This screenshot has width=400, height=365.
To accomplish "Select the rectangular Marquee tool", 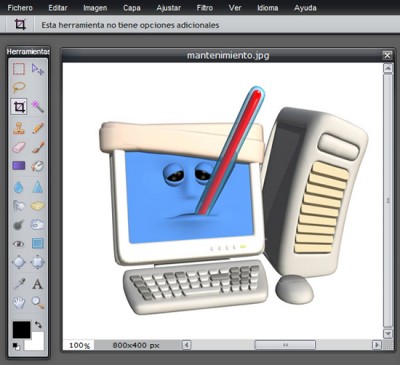I will (x=19, y=69).
